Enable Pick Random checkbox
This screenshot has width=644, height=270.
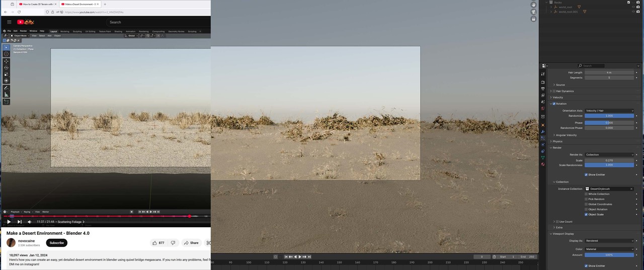point(586,199)
